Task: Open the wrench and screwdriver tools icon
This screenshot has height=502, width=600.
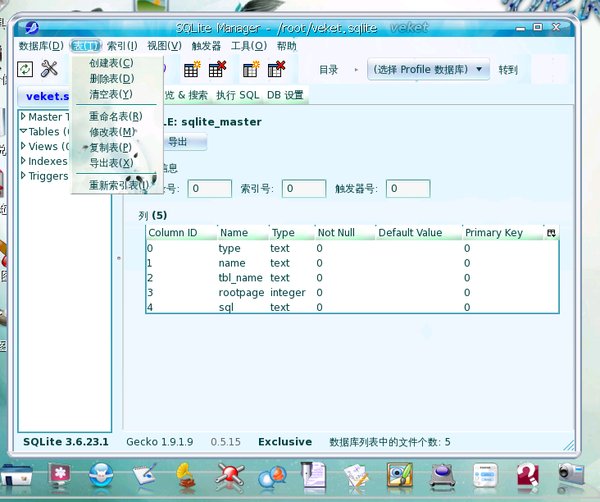Action: (50, 69)
